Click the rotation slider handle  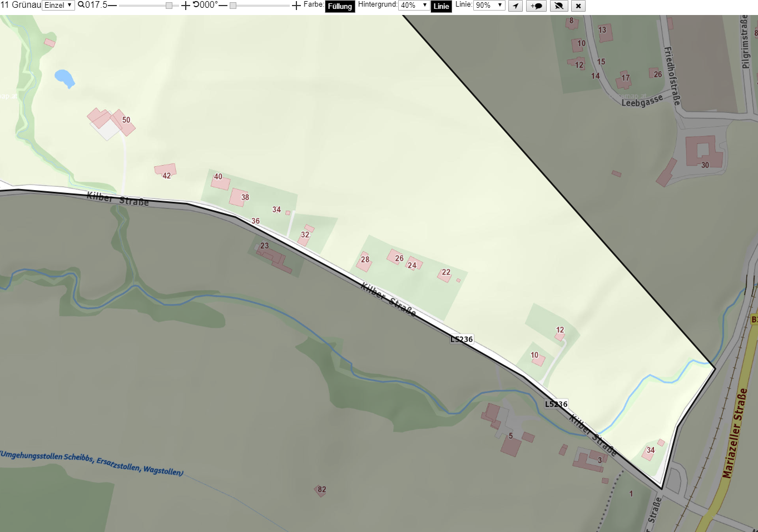233,6
